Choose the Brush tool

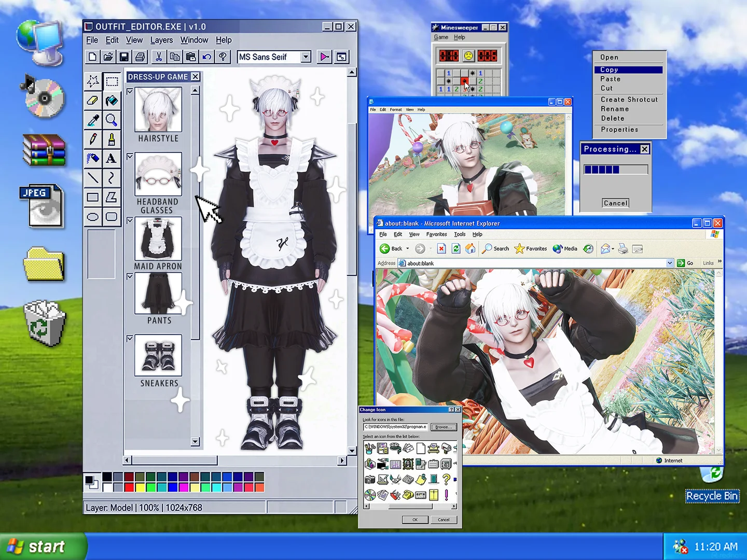[x=111, y=139]
